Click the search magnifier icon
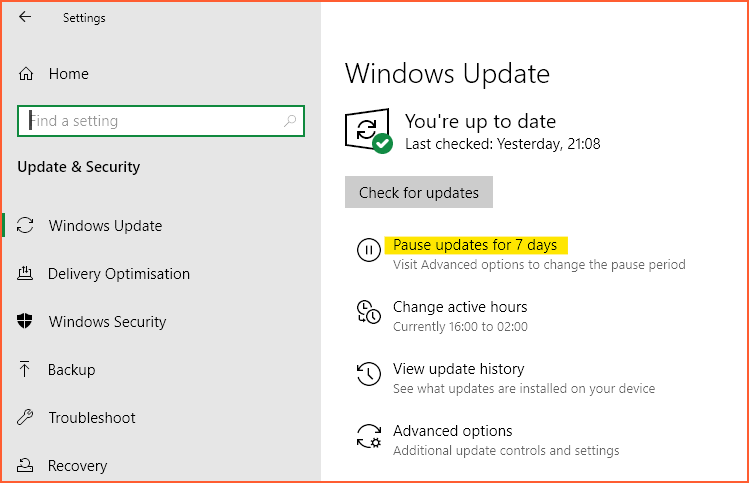Screen dimensions: 749x483 coord(290,121)
